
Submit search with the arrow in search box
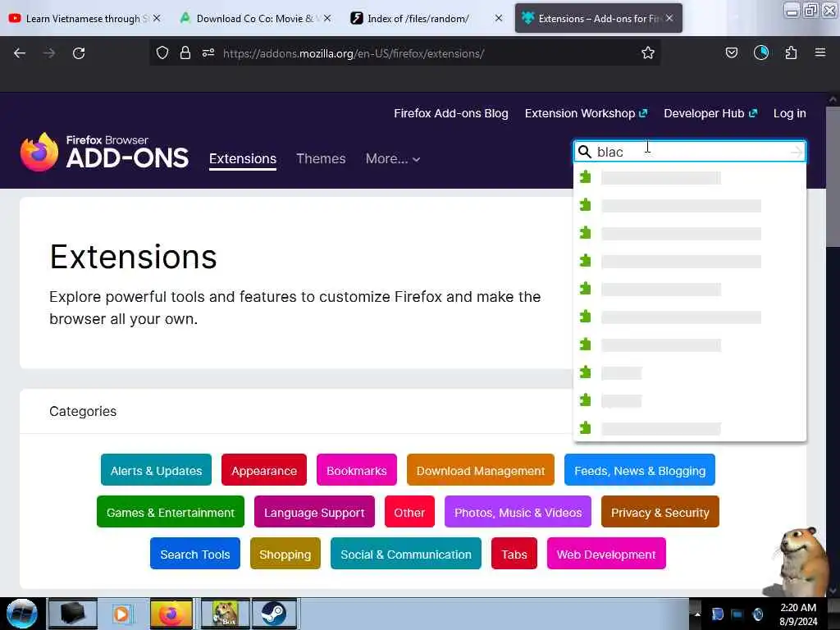point(797,152)
